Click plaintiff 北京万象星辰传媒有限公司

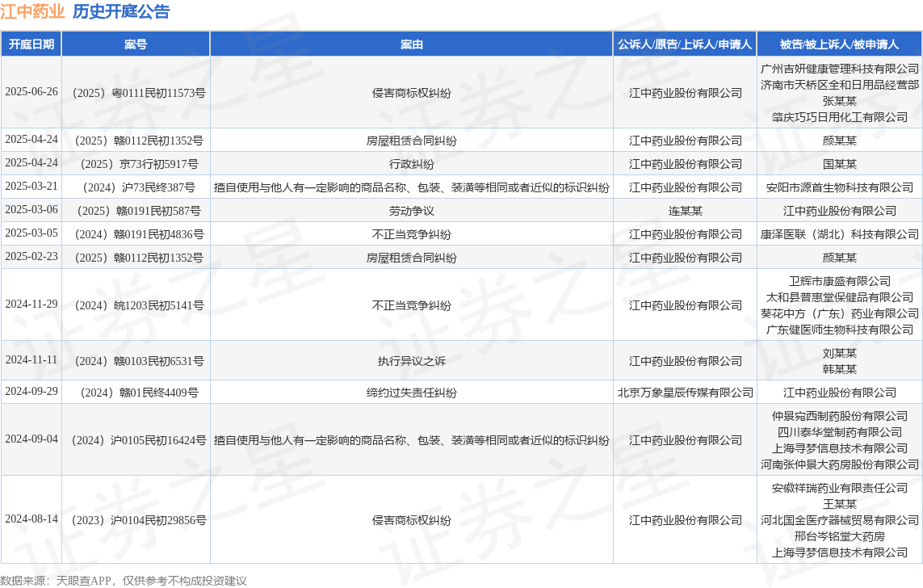coord(686,393)
